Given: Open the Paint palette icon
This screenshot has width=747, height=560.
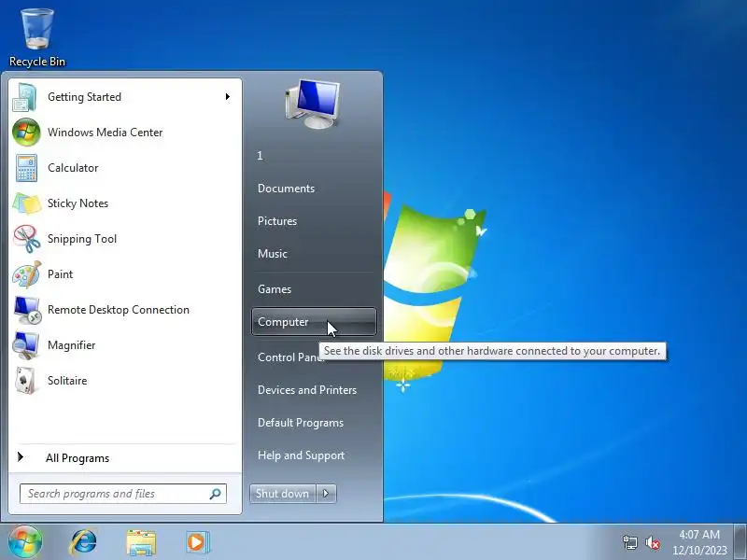Looking at the screenshot, I should click(26, 274).
